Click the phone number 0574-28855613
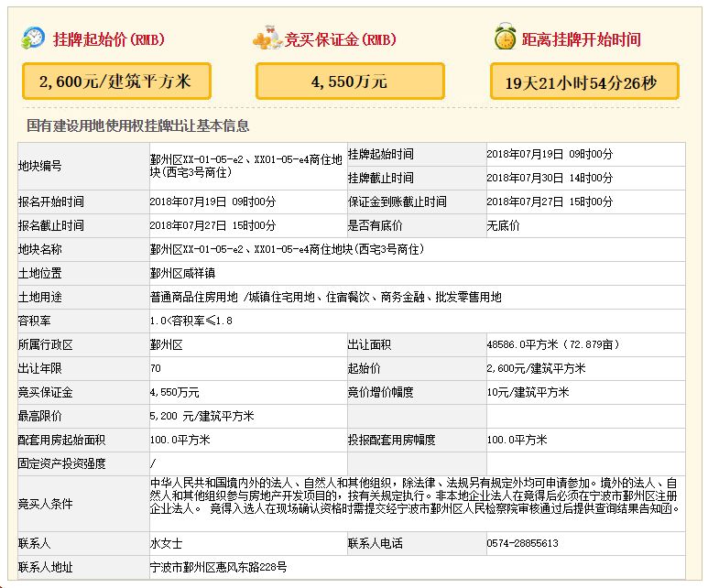The width and height of the screenshot is (708, 588). tap(522, 544)
